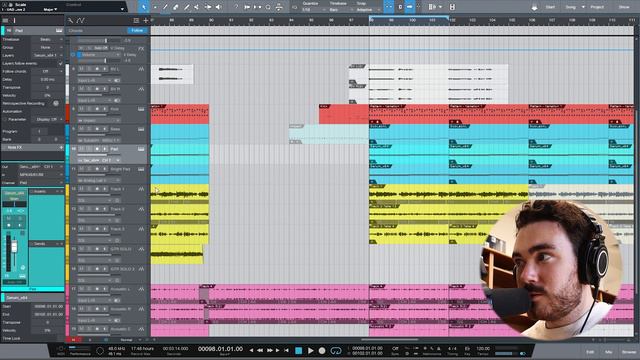Switch to the Show page
This screenshot has width=640, height=360.
click(624, 7)
